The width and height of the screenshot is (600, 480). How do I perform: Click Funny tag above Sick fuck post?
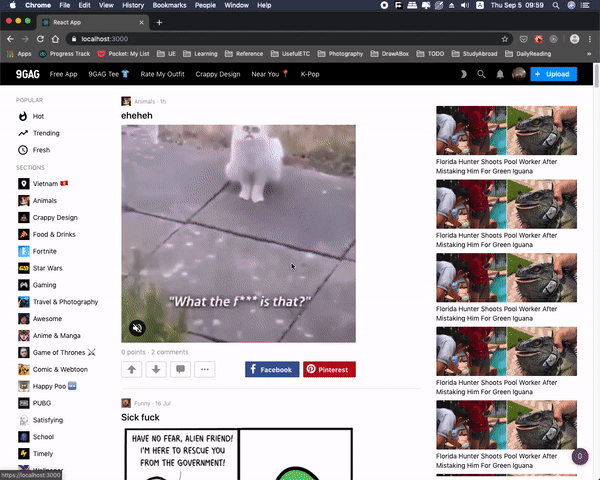click(x=142, y=403)
